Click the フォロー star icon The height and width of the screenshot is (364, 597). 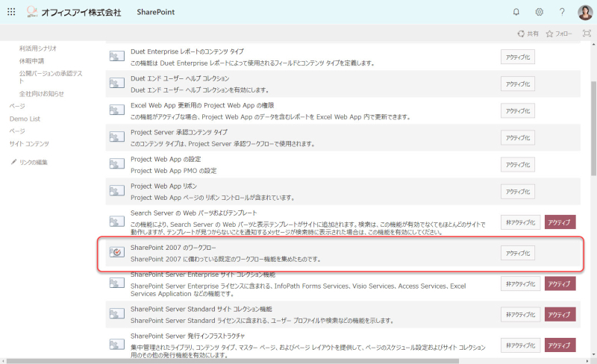pyautogui.click(x=549, y=34)
